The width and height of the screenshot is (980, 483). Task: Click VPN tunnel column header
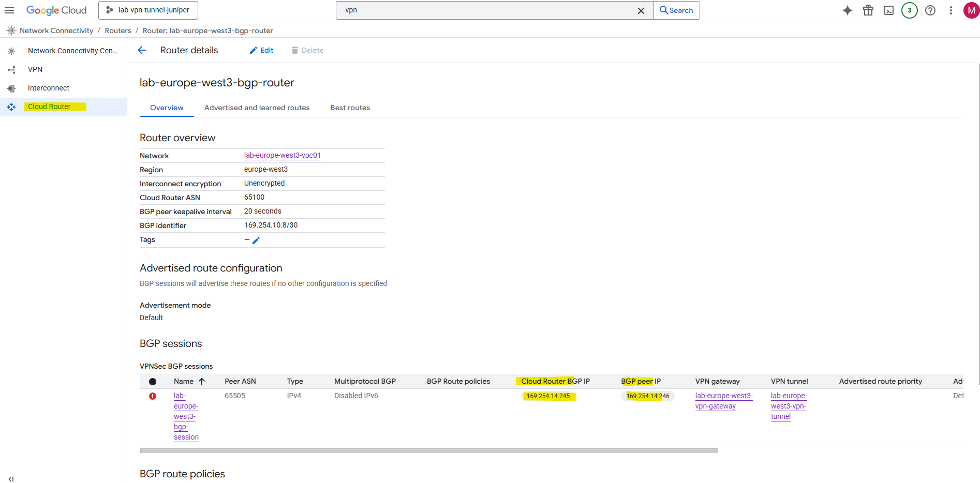tap(789, 381)
